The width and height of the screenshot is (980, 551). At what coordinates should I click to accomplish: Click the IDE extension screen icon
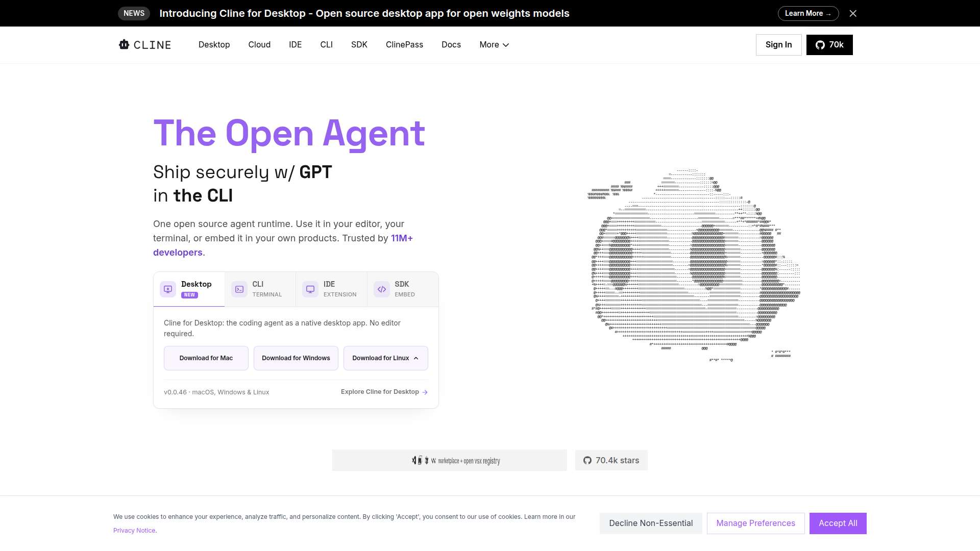click(x=310, y=289)
